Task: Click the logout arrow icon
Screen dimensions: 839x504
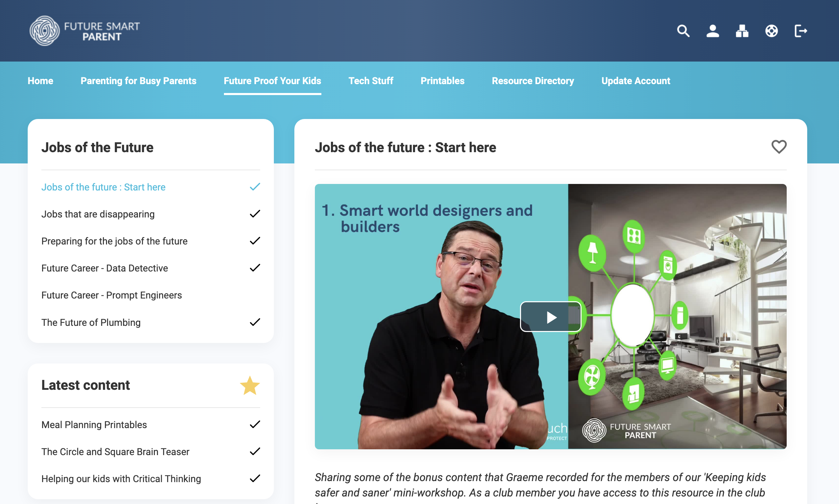Action: pos(801,31)
